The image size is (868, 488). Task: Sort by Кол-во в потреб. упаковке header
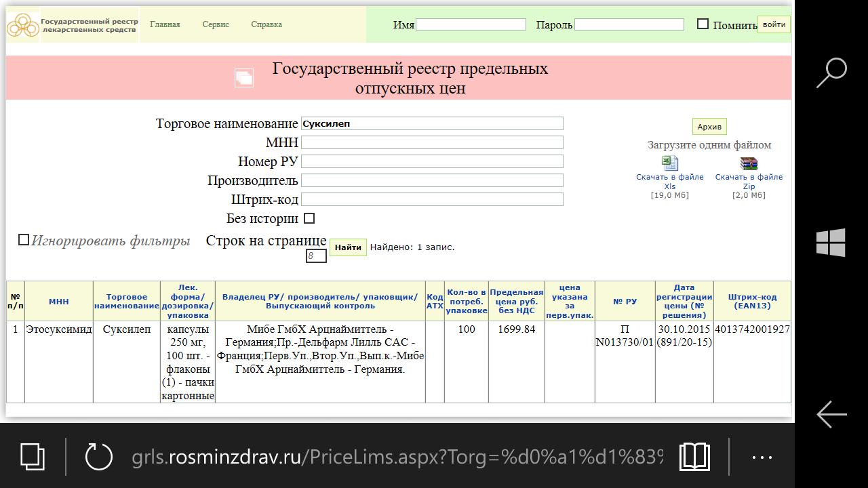[467, 302]
